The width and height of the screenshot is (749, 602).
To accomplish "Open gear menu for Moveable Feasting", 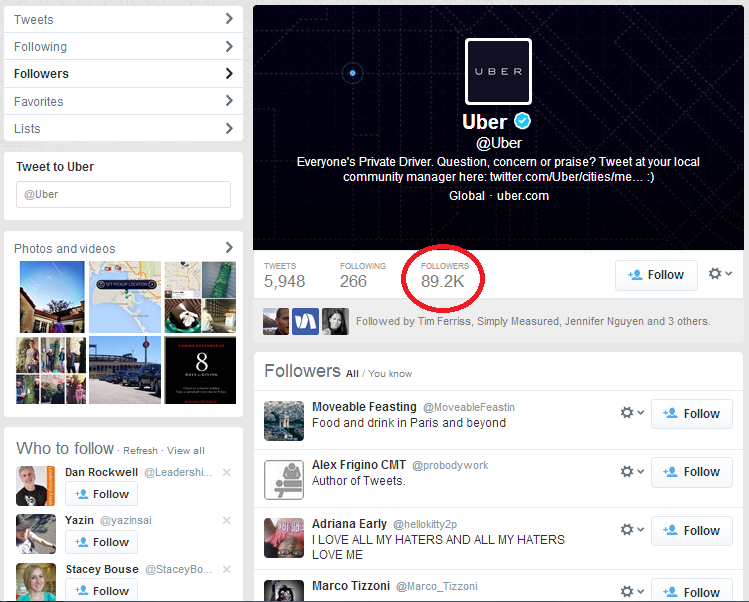I will (x=632, y=412).
